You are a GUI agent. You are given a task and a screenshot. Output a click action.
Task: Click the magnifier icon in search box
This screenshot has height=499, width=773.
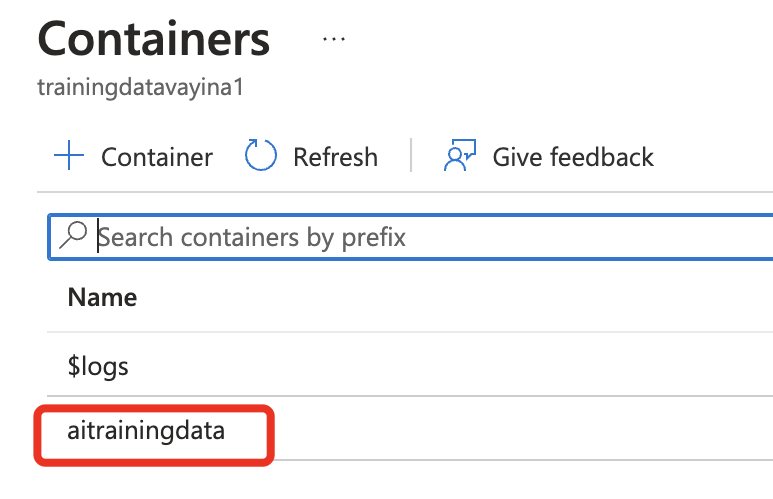click(x=73, y=235)
